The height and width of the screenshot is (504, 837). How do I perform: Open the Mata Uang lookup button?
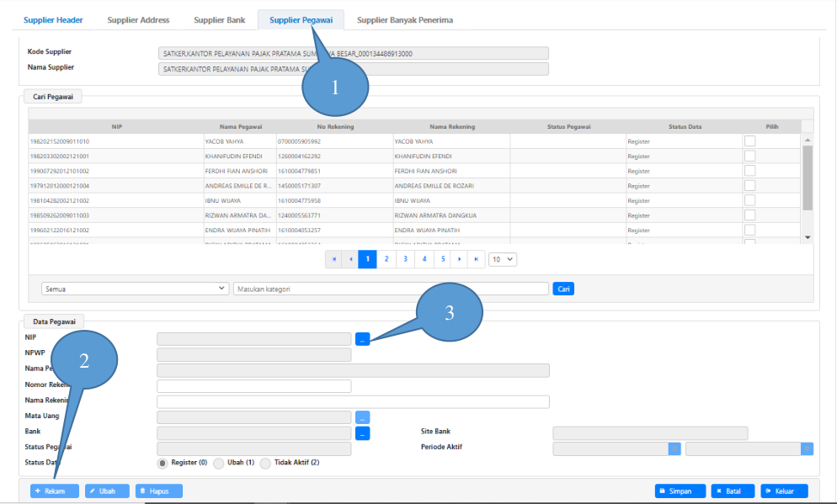coord(362,417)
